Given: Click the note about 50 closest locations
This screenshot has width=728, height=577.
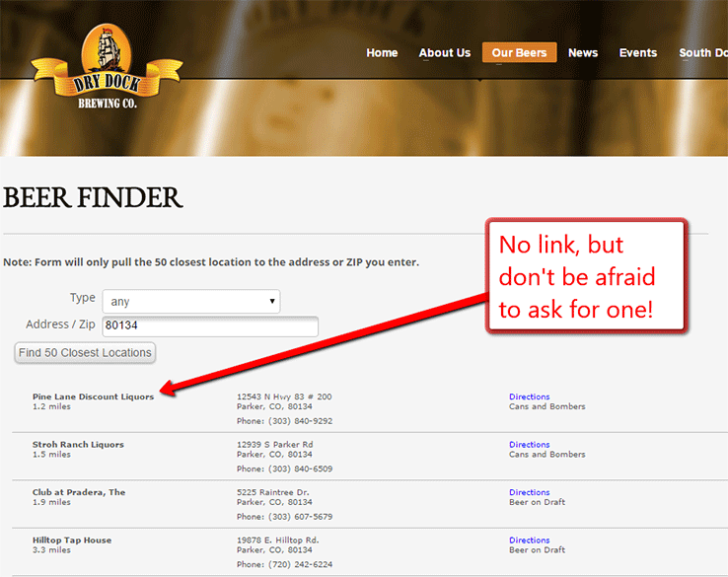Looking at the screenshot, I should [x=211, y=262].
